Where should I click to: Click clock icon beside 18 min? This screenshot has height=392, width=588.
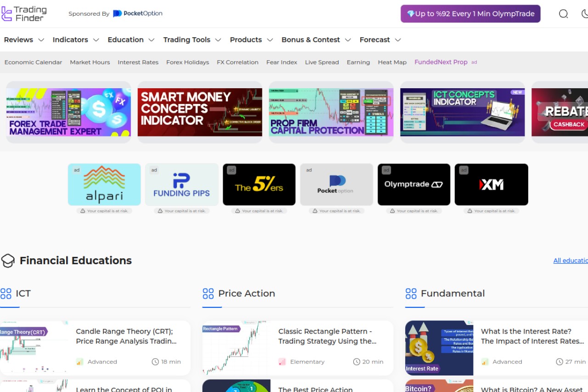[x=155, y=362]
